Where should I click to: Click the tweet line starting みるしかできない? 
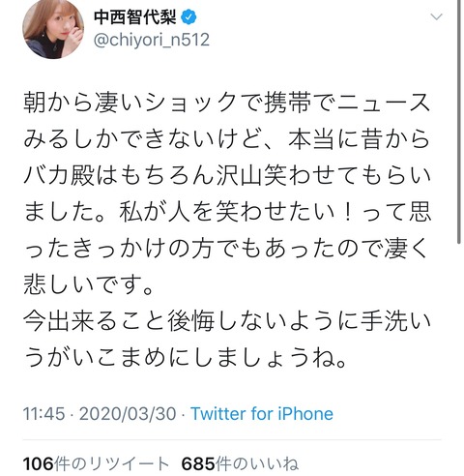click(x=227, y=139)
